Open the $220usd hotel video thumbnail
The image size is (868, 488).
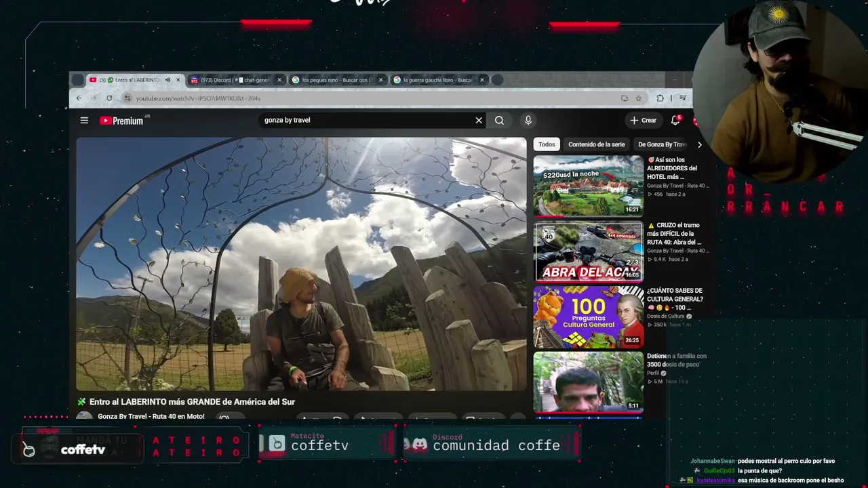point(589,186)
